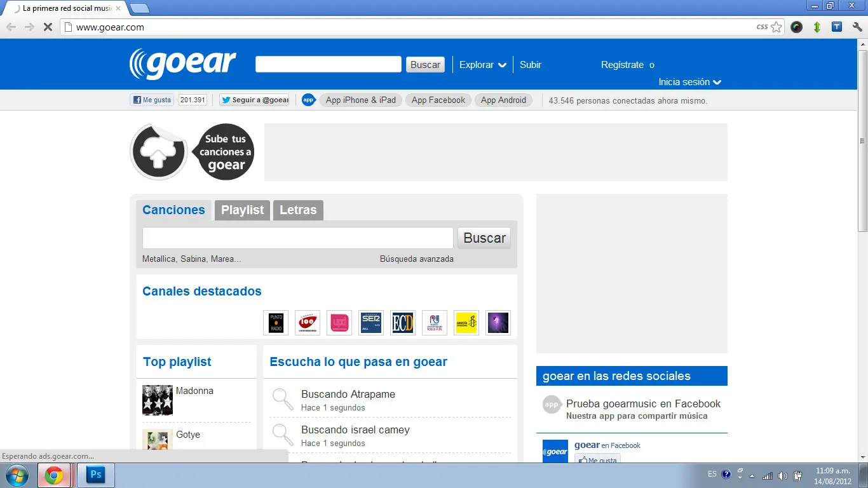Open the pink UPyD channel logo
Screen dimensions: 868x488
tap(339, 323)
